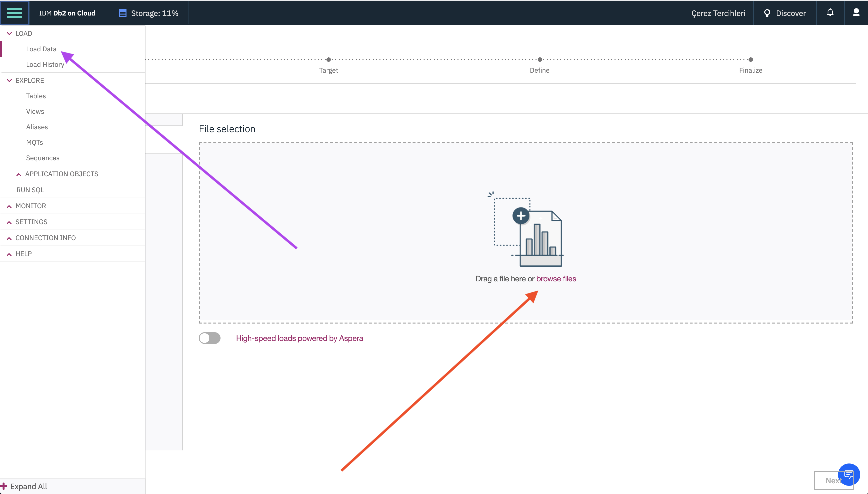Viewport: 868px width, 494px height.
Task: Click the Çerez Tercihleri link
Action: click(718, 13)
